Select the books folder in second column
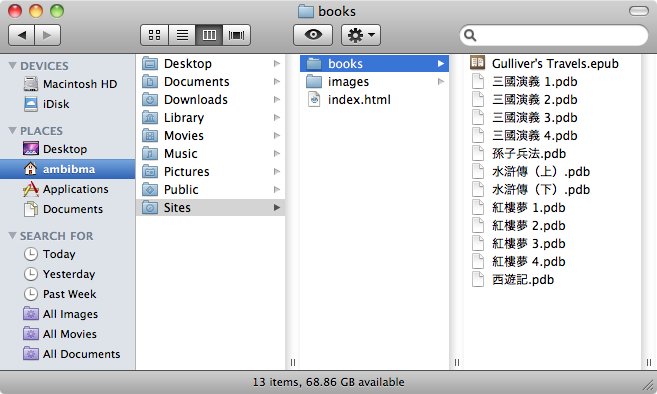657x394 pixels. tap(375, 64)
